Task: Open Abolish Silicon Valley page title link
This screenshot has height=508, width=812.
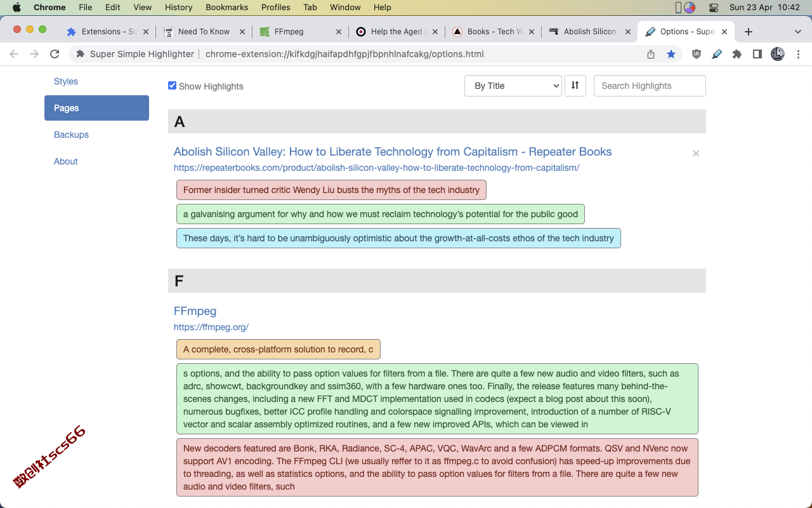Action: [393, 152]
